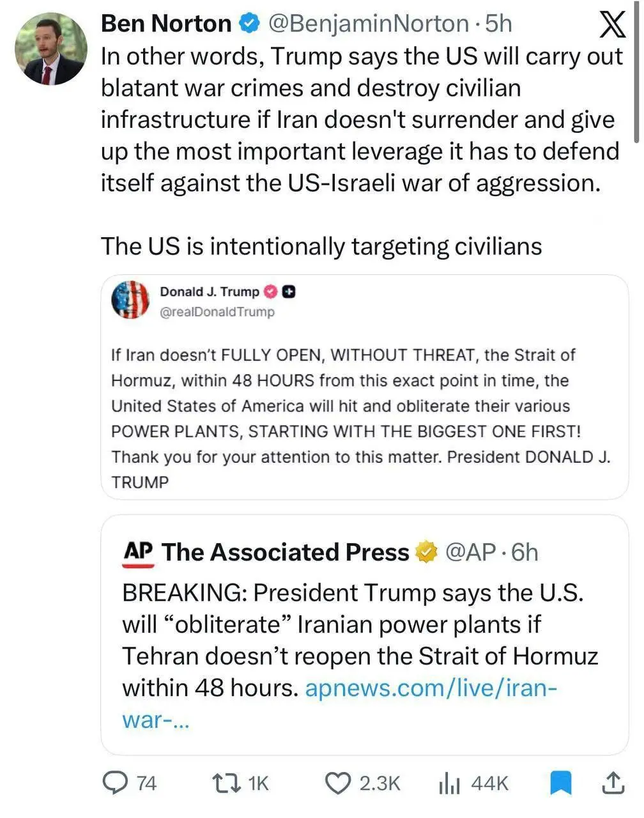
Task: Click the share upload icon
Action: 612,782
